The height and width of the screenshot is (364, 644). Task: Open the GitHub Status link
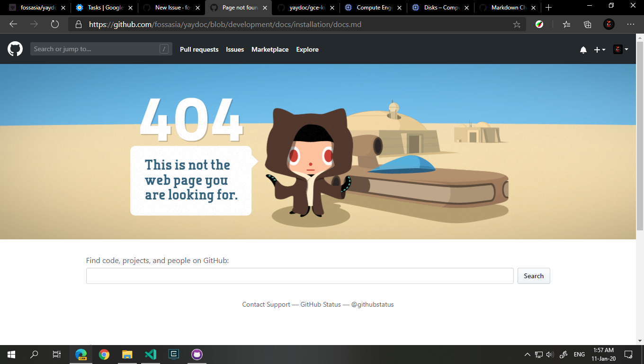321,304
